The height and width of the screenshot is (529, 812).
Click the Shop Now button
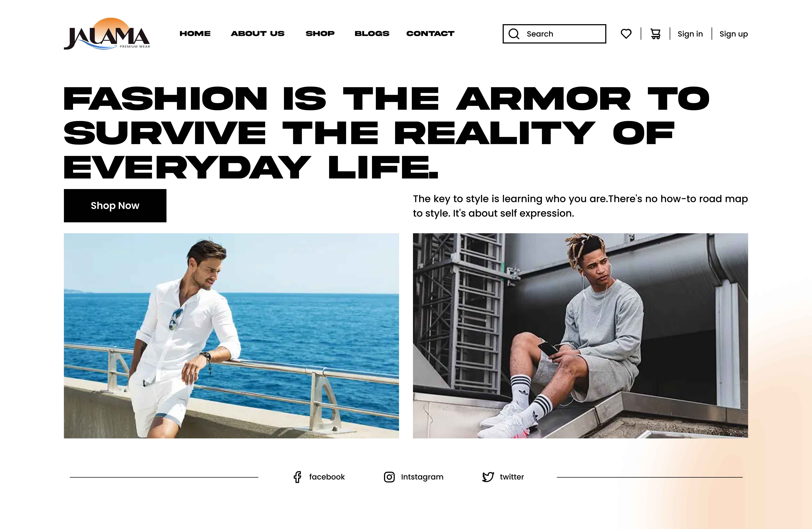[115, 205]
